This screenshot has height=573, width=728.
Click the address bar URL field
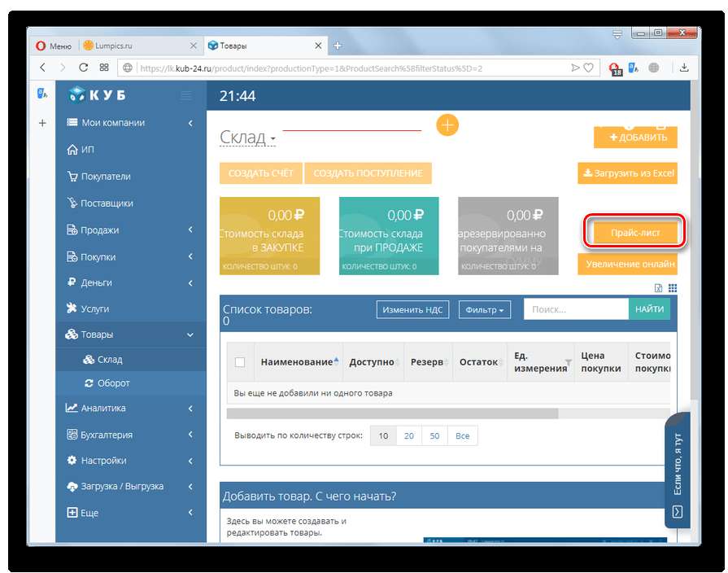tap(345, 68)
